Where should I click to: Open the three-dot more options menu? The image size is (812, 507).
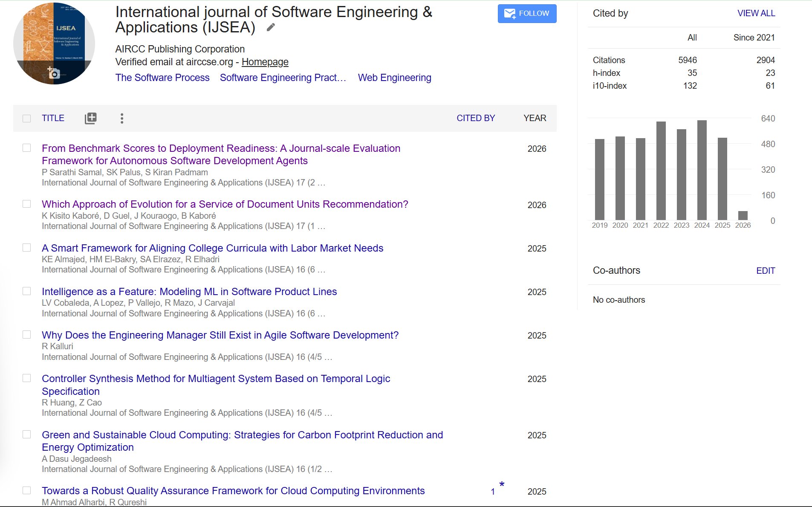(122, 118)
